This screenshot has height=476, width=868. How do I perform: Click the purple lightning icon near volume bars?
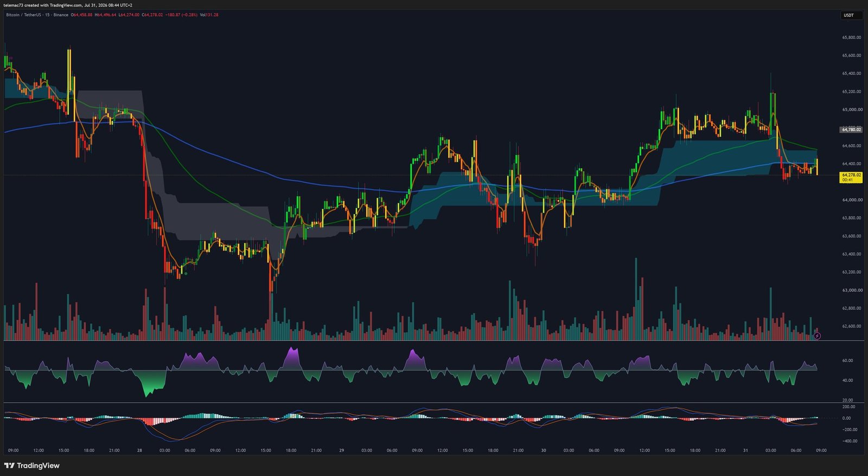pyautogui.click(x=817, y=336)
